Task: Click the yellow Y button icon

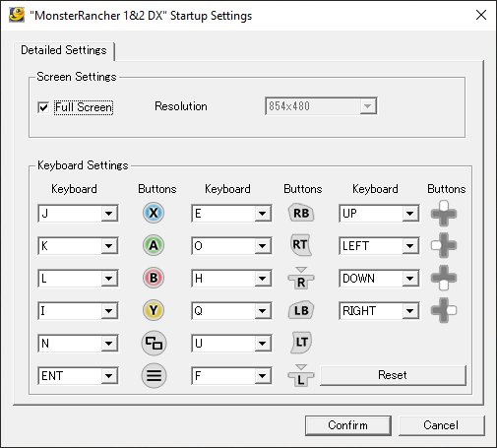Action: (154, 310)
